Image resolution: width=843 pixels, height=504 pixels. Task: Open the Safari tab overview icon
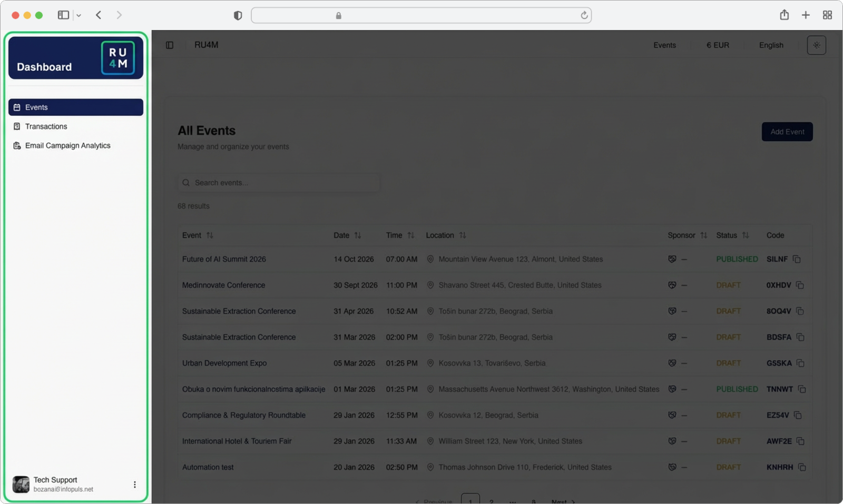(x=827, y=15)
